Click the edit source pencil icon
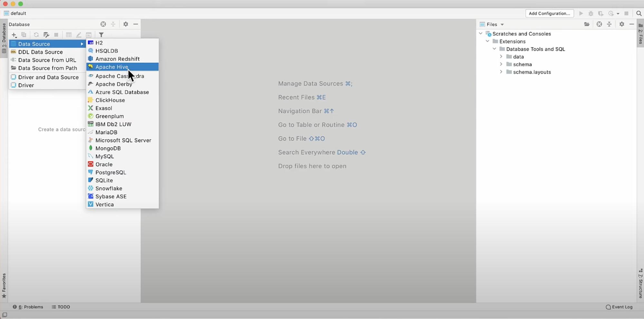644x319 pixels. [79, 35]
